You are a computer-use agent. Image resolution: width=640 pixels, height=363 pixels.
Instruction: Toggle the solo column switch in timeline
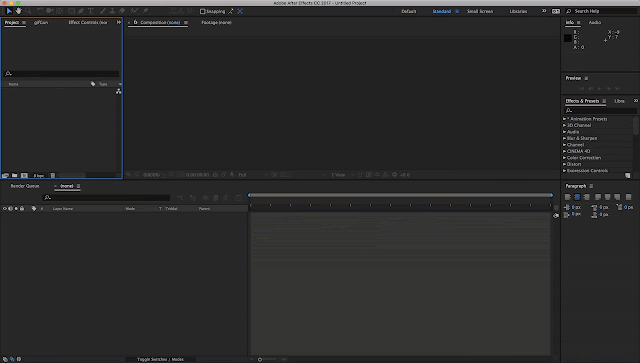[x=16, y=208]
